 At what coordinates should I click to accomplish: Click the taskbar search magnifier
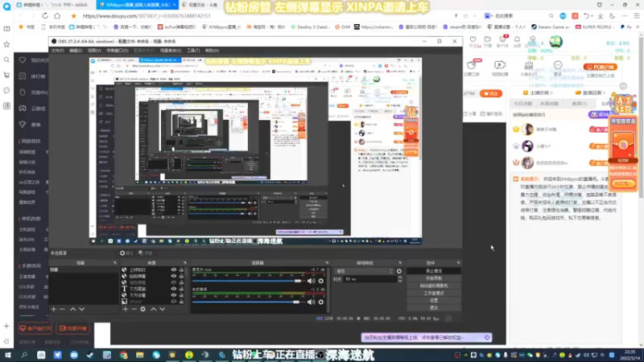click(x=24, y=355)
